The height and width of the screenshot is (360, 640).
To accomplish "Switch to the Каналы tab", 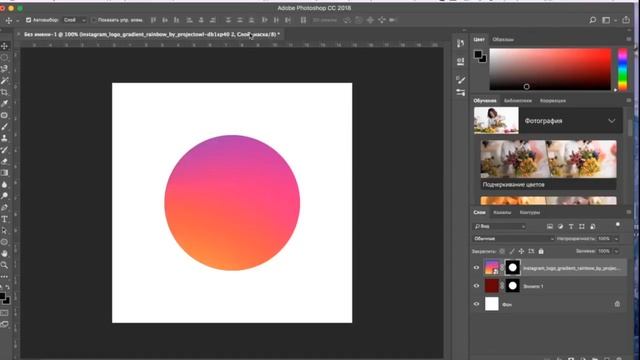I will click(502, 213).
